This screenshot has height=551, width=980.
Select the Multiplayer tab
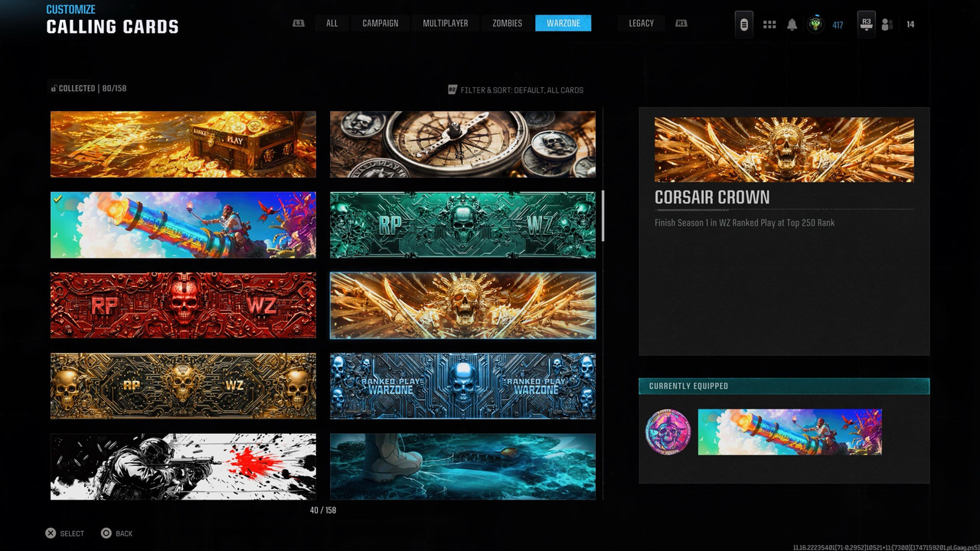click(x=446, y=23)
